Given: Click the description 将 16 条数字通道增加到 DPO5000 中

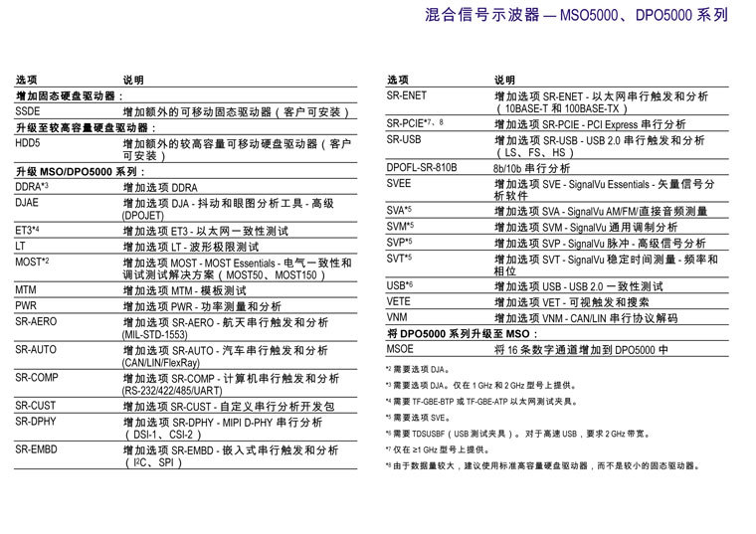Looking at the screenshot, I should pos(581,349).
